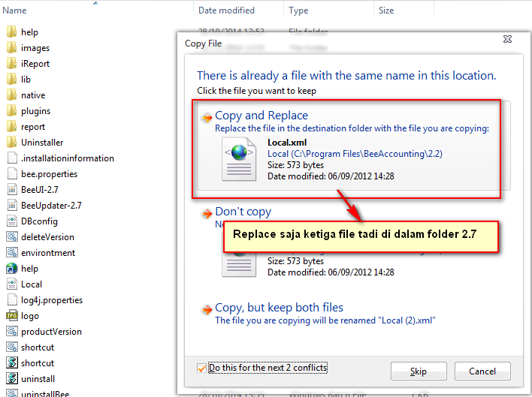Click the Cancel button
Viewport: 532px width, 397px height.
pyautogui.click(x=482, y=371)
